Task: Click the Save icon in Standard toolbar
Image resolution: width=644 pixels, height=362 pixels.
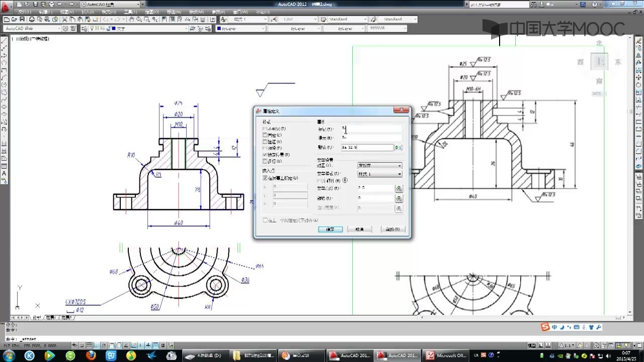Action: (22, 19)
